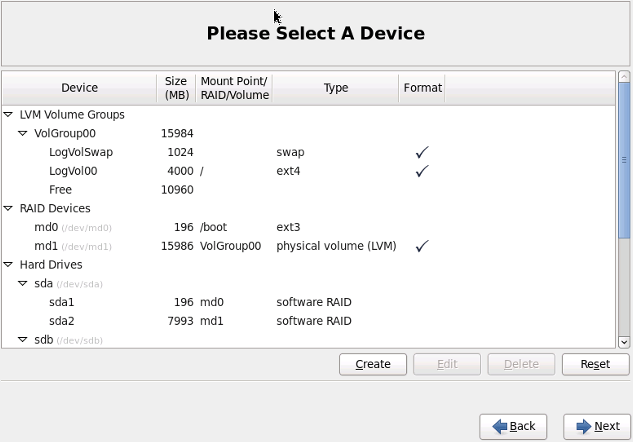Click the Size (MB) column header
The image size is (633, 442).
coord(176,88)
